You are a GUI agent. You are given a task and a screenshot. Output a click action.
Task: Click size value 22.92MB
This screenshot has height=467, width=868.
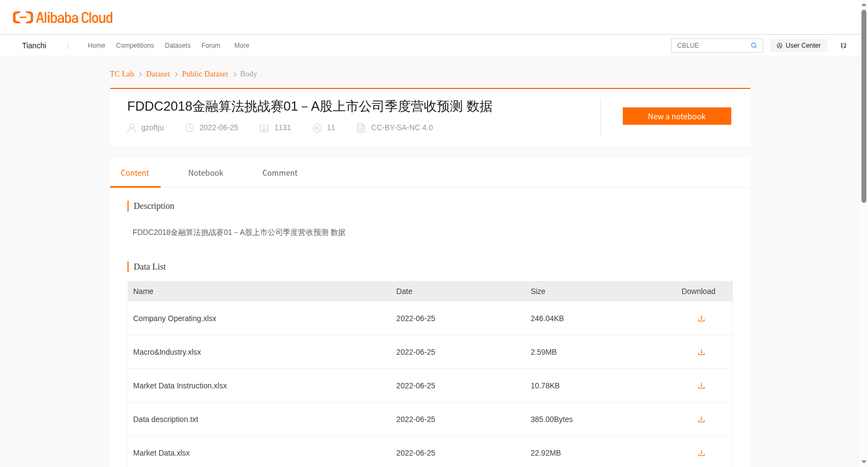tap(546, 453)
